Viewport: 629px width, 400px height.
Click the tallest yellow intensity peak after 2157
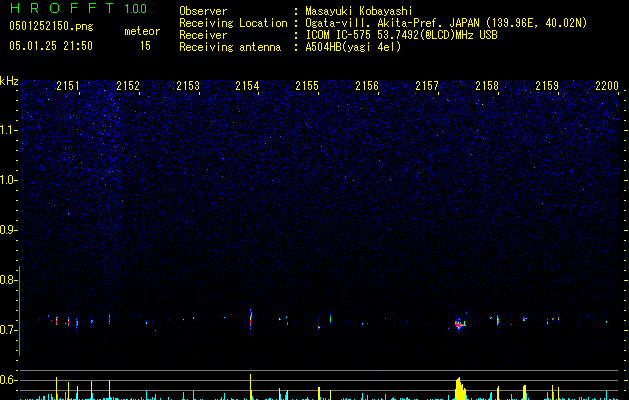click(x=460, y=388)
